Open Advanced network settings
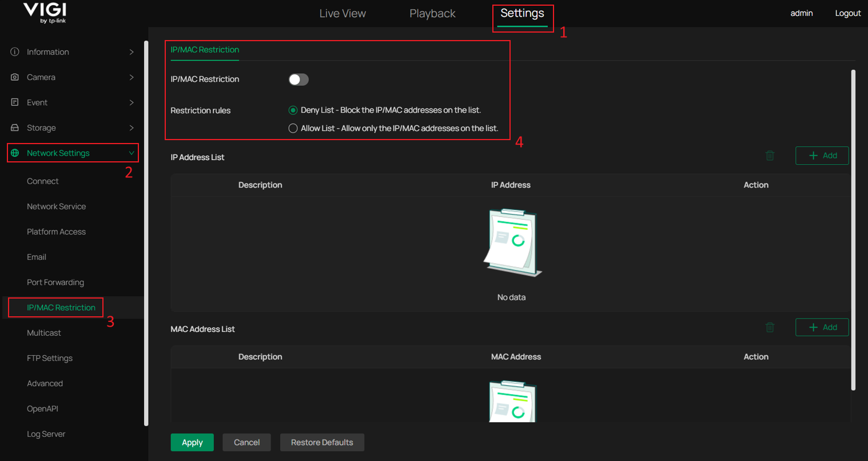Viewport: 868px width, 461px height. click(x=45, y=383)
